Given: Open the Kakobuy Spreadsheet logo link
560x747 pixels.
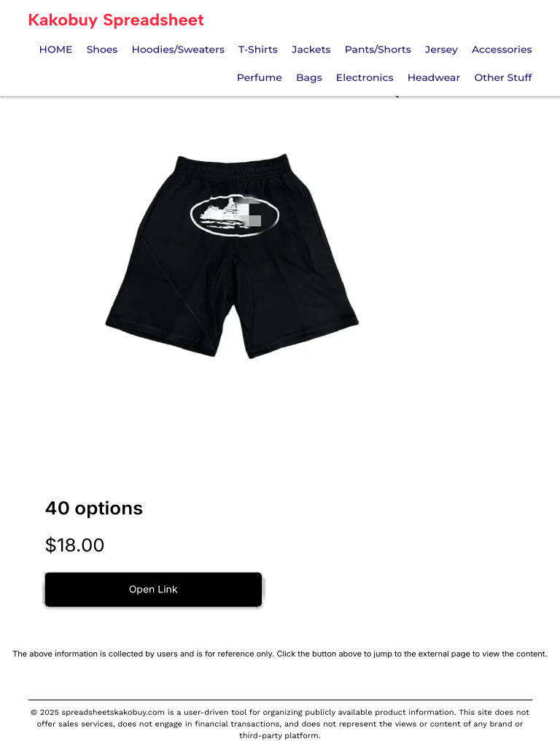Looking at the screenshot, I should tap(116, 20).
